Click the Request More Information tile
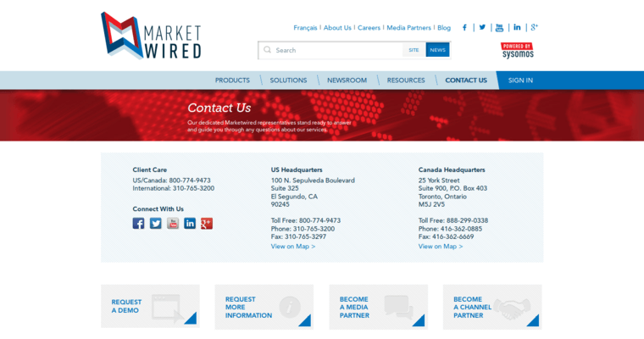This screenshot has width=644, height=339. pos(264,307)
